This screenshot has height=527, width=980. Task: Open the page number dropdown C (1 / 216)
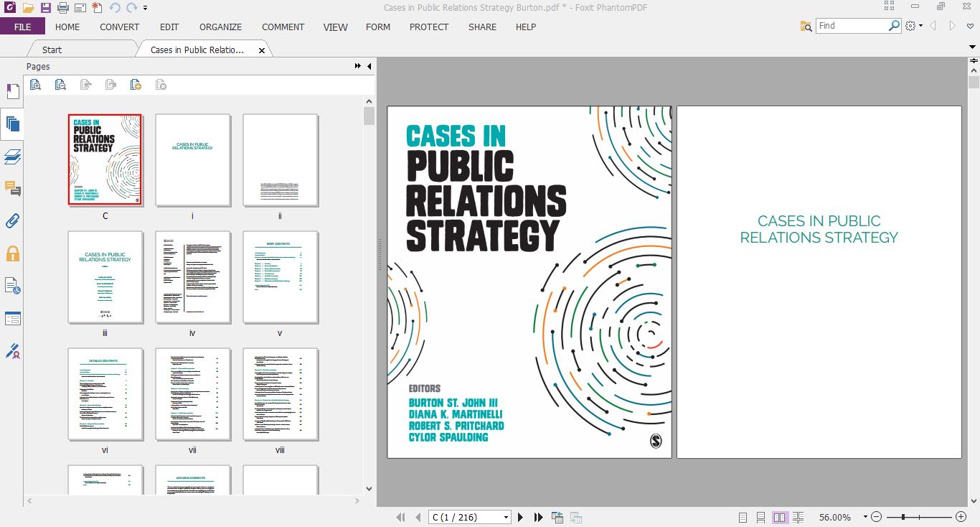tap(507, 517)
